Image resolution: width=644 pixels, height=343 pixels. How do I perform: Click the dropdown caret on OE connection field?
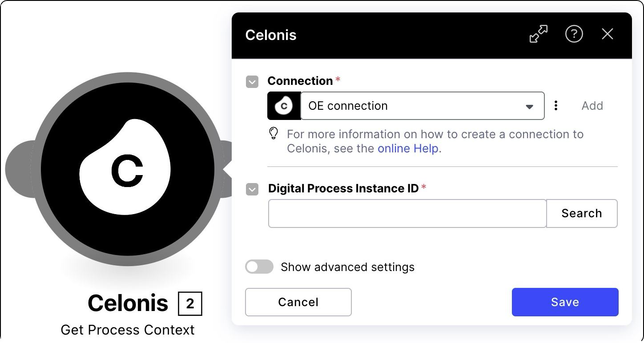529,106
